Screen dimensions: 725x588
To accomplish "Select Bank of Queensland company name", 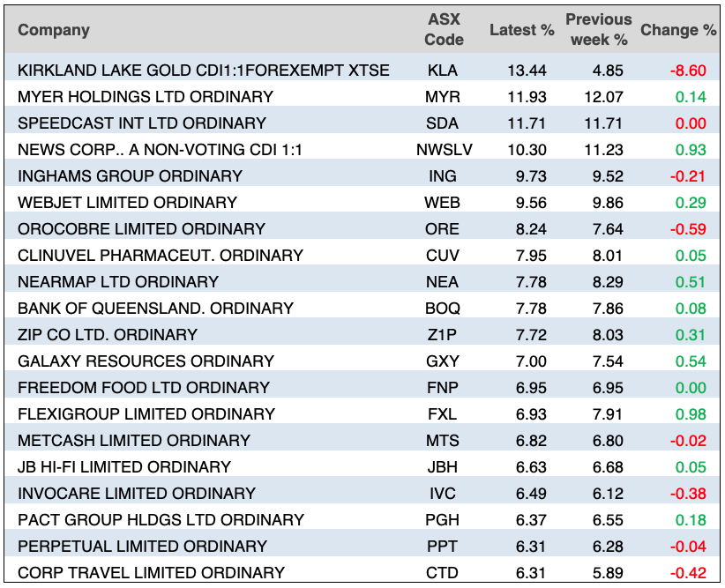I will coord(155,309).
